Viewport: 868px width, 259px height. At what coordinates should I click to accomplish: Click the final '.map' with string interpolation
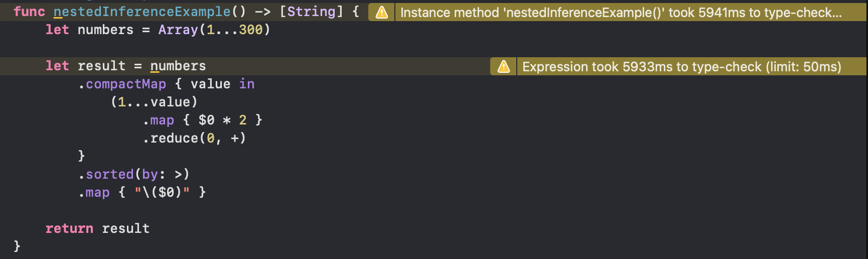(94, 192)
